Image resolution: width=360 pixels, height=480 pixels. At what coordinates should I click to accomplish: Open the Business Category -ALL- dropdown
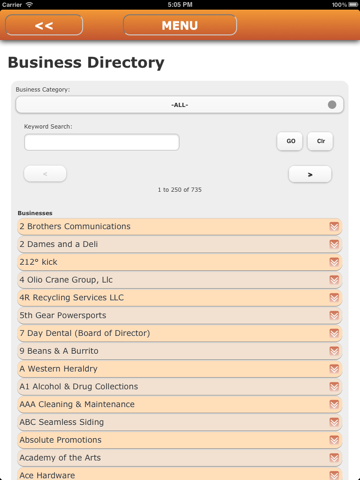[179, 105]
